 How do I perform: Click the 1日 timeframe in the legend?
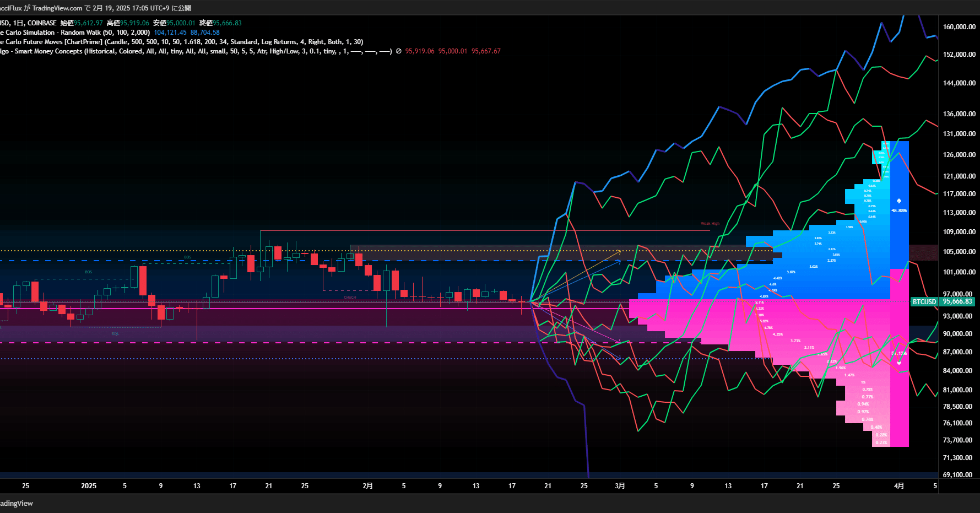coord(18,23)
